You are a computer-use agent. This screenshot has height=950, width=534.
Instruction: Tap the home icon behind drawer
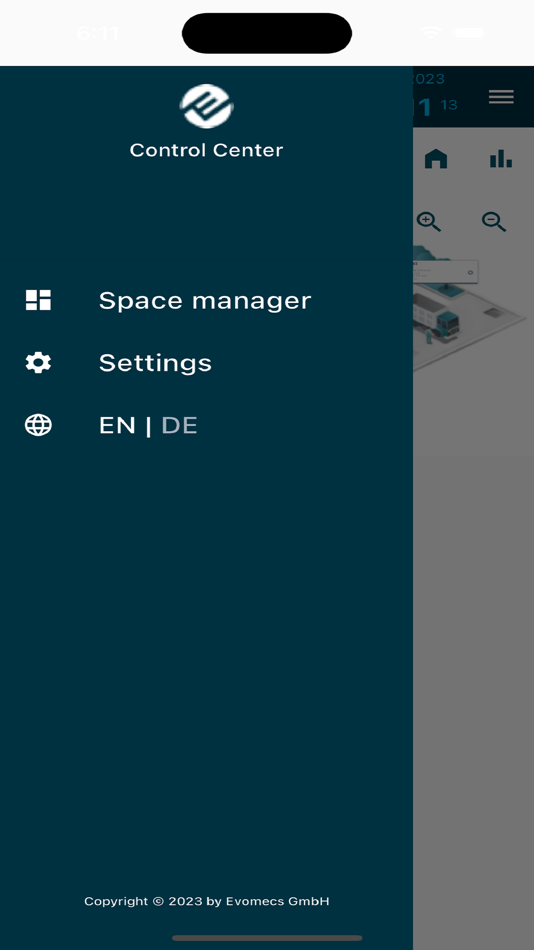click(x=436, y=159)
